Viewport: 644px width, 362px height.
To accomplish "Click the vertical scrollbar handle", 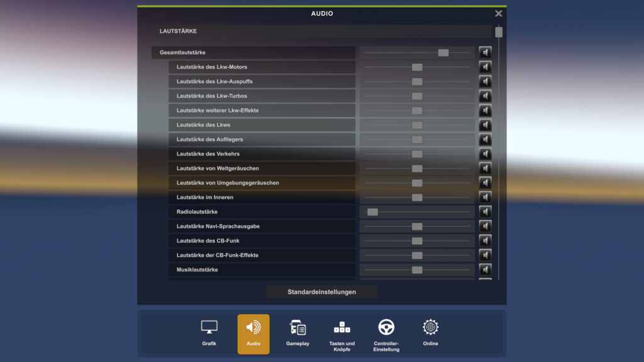I will [499, 32].
